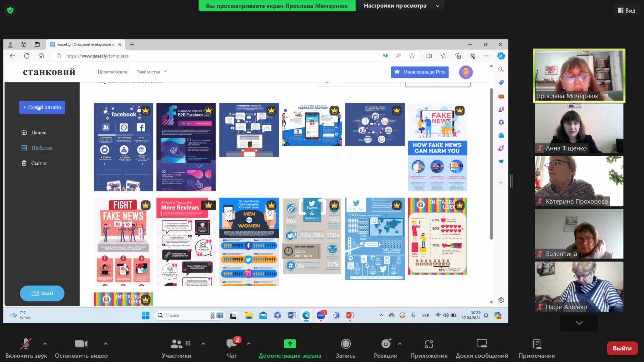Open File Explorer from taskbar
Image resolution: width=644 pixels, height=362 pixels.
[248, 315]
